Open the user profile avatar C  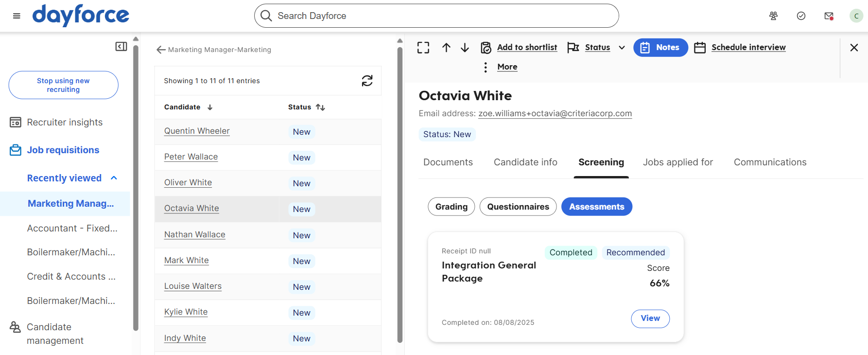pos(856,16)
